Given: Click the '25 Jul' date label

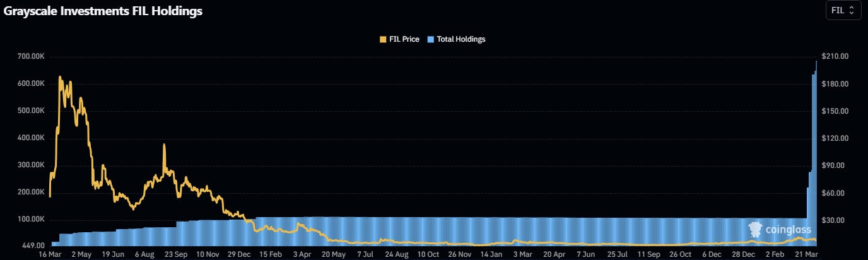Looking at the screenshot, I should coord(618,254).
